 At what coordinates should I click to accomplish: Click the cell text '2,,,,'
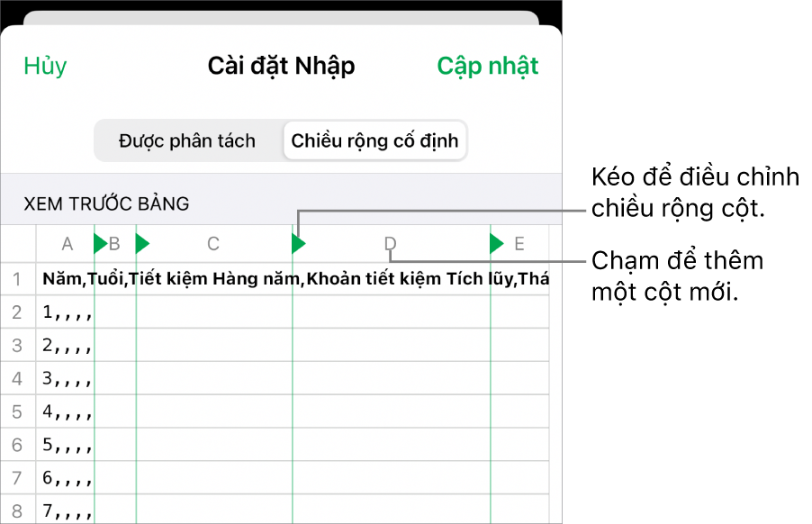click(68, 346)
